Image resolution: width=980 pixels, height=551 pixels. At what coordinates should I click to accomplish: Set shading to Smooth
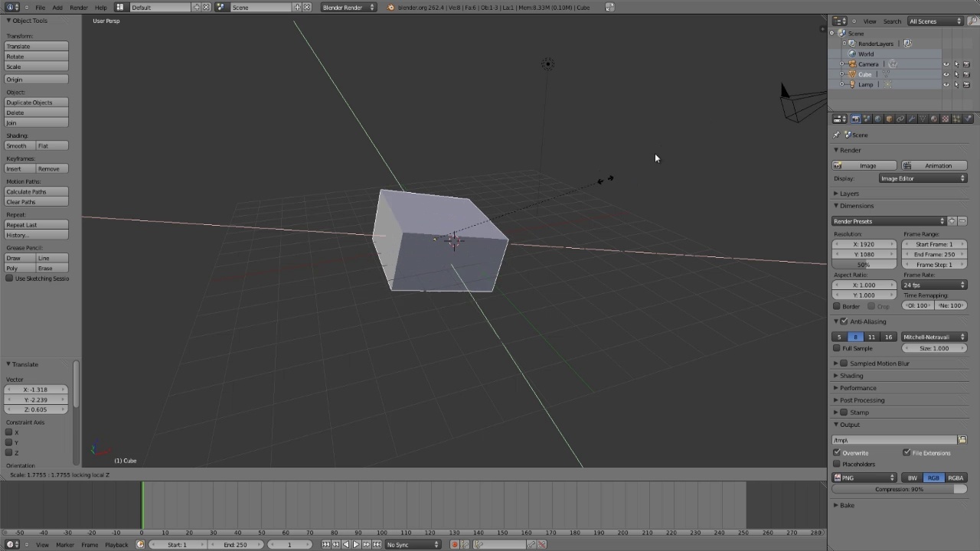coord(20,145)
